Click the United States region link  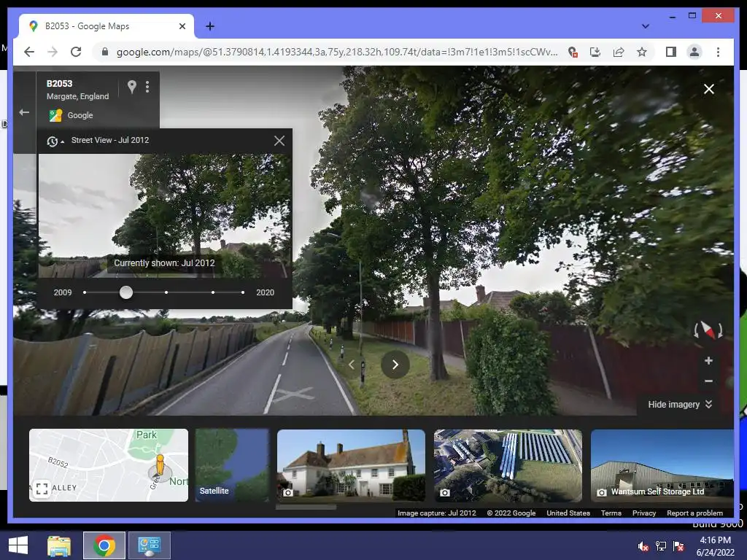coord(568,513)
